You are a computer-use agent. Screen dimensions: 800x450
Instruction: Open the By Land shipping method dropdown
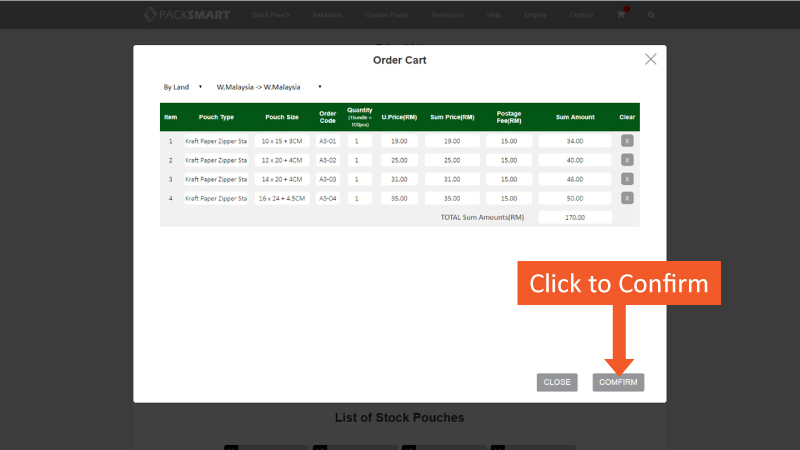pyautogui.click(x=183, y=87)
